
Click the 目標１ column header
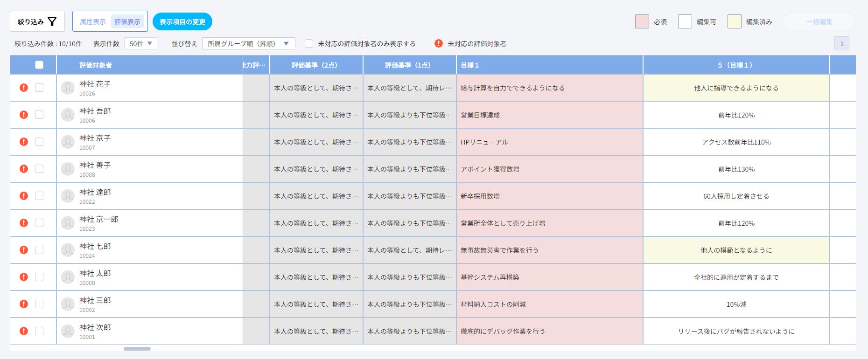click(x=550, y=65)
